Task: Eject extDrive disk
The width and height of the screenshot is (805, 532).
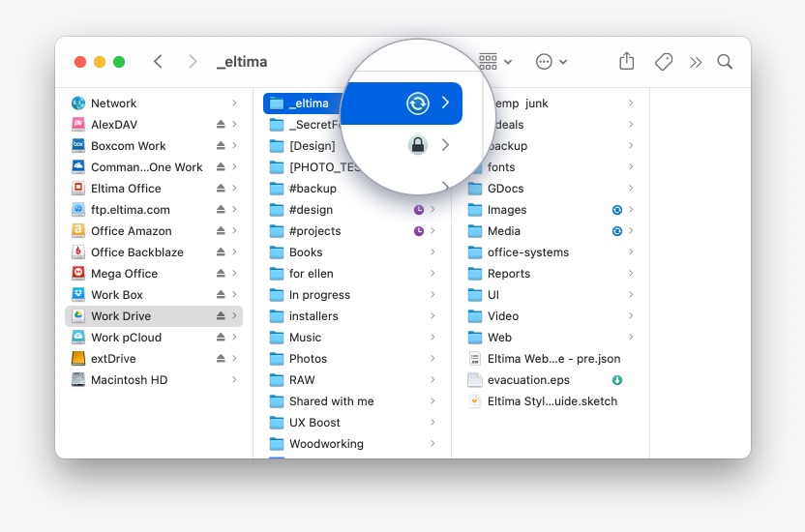Action: point(221,359)
